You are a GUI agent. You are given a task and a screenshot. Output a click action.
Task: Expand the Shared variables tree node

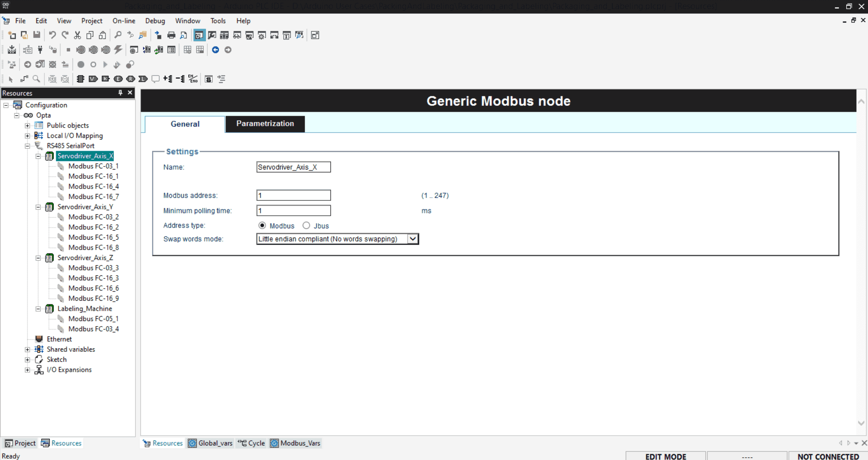[27, 349]
